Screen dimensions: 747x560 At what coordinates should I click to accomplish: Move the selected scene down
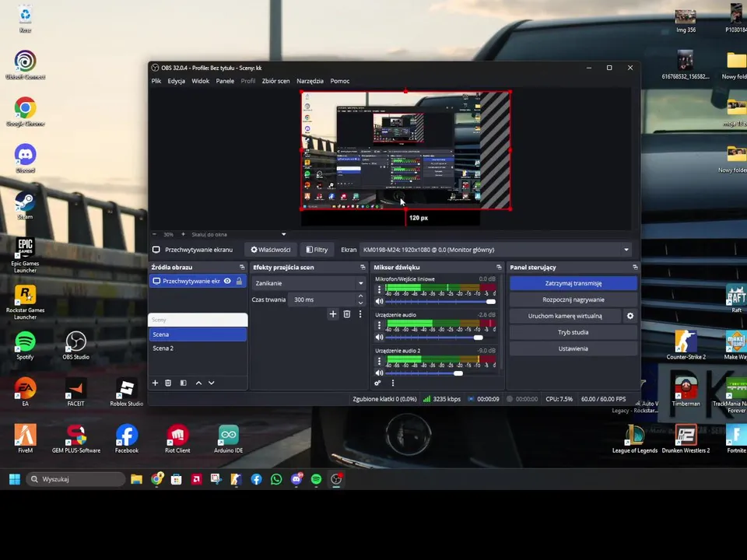(212, 383)
